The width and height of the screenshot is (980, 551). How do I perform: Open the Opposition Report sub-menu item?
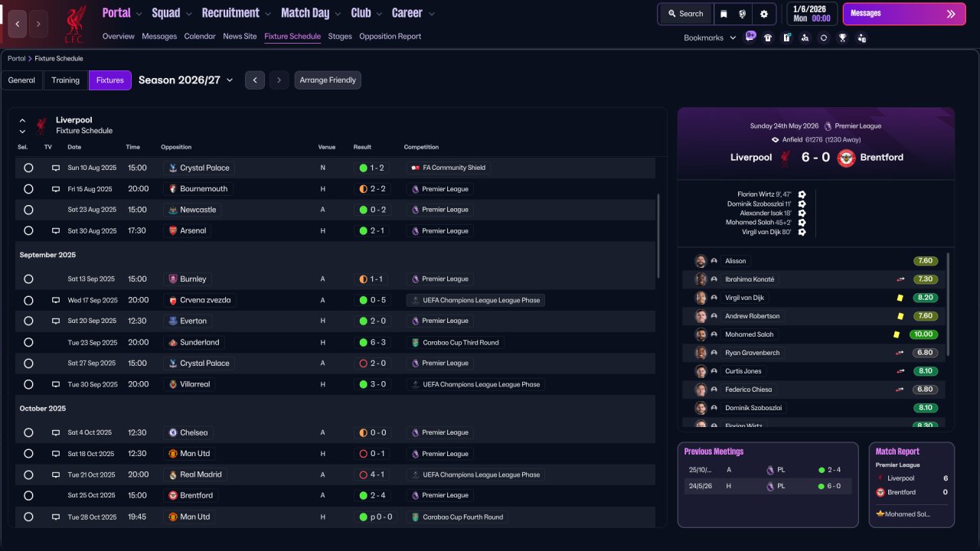click(x=390, y=37)
